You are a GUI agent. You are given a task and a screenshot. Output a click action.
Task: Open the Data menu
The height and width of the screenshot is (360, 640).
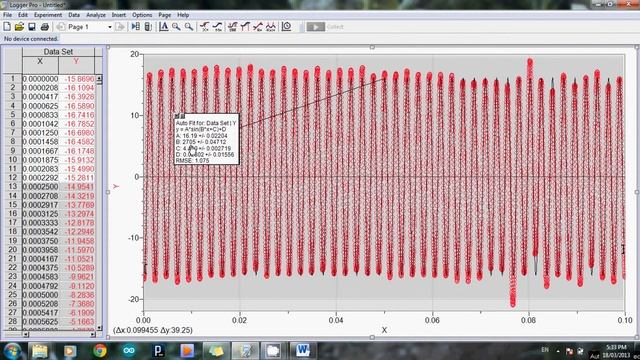tap(74, 15)
